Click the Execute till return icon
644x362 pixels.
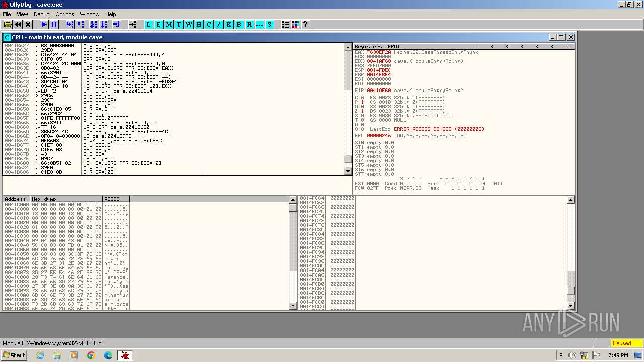[x=116, y=24]
